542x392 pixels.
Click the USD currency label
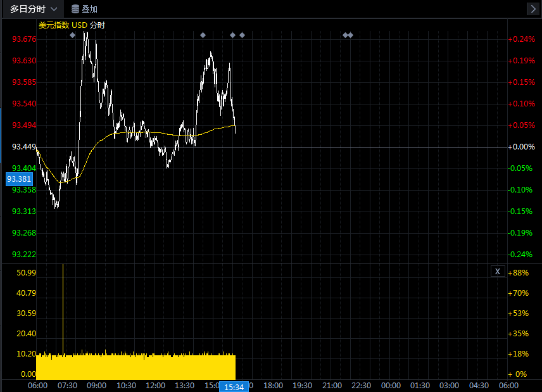pos(79,25)
